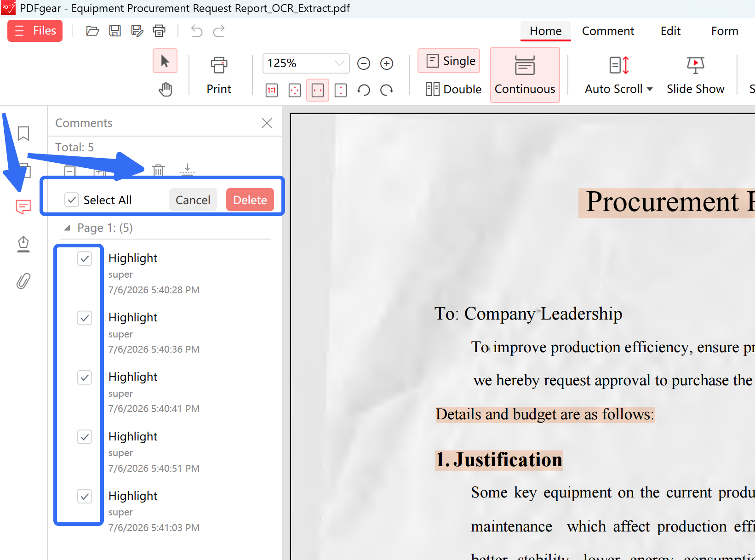Switch to the Form tab

point(725,31)
